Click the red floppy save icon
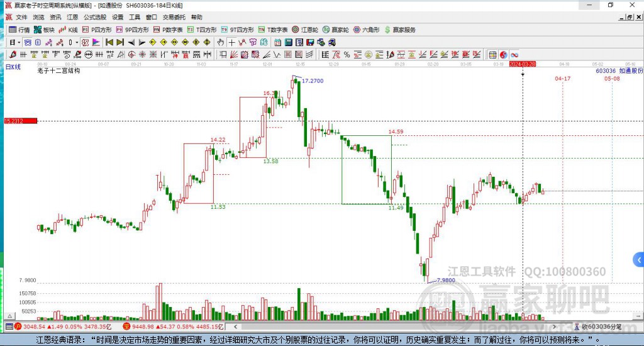The width and height of the screenshot is (644, 346). [310, 42]
